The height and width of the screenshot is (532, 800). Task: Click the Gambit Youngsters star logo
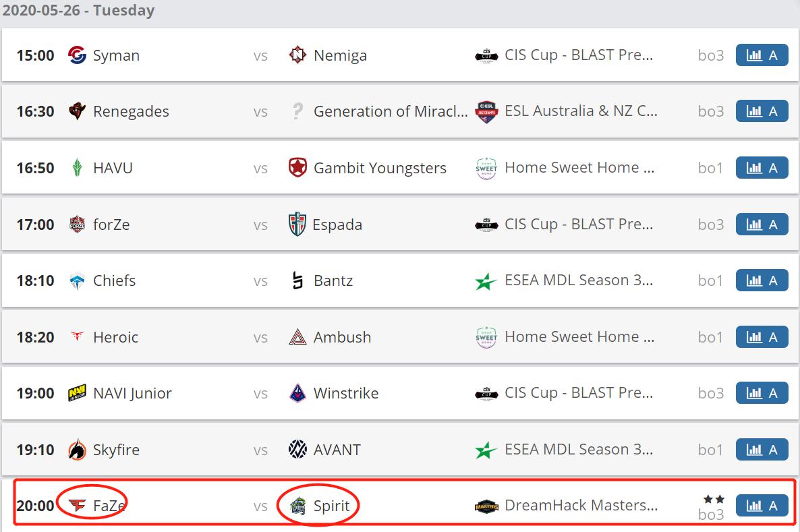(297, 168)
